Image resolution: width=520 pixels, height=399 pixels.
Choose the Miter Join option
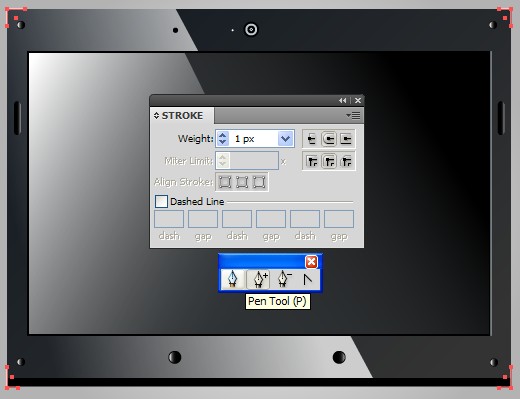[312, 161]
